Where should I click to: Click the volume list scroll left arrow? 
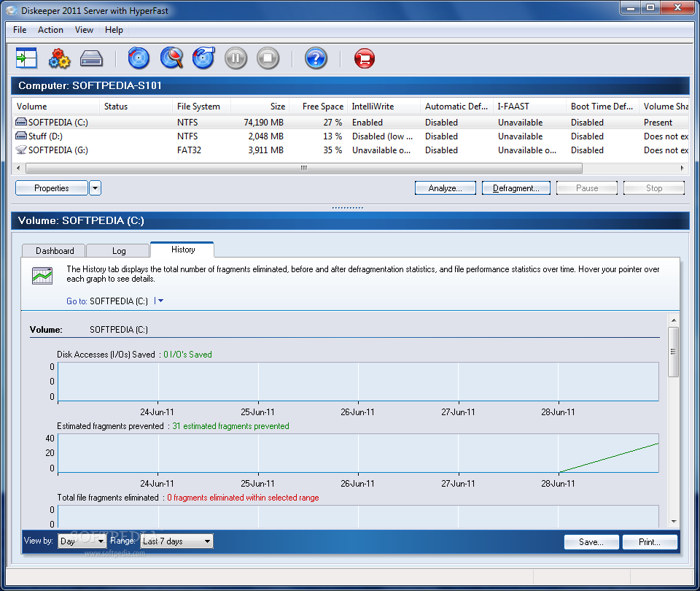[x=17, y=168]
